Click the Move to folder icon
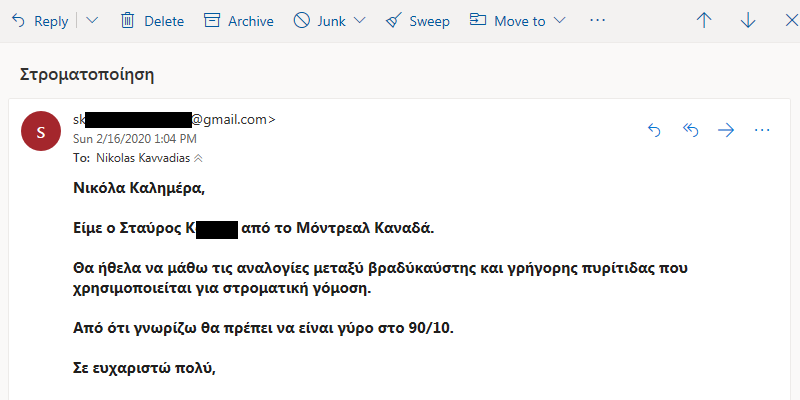The width and height of the screenshot is (800, 400). click(478, 20)
